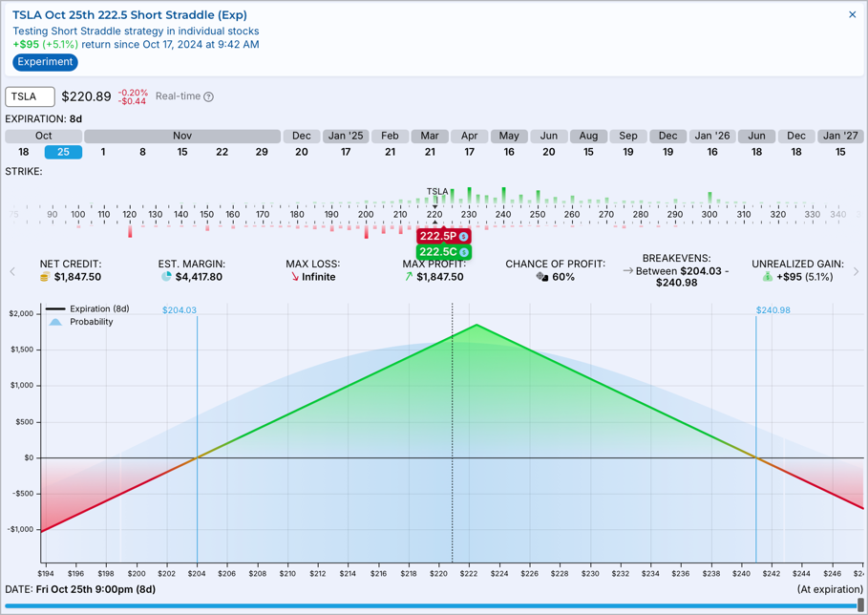Click the 120 strike on the strike ruler
This screenshot has width=868, height=615.
tap(130, 215)
